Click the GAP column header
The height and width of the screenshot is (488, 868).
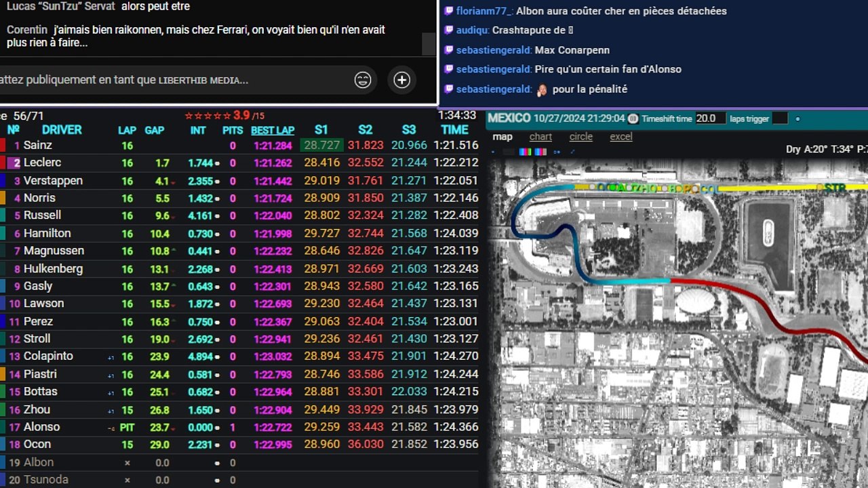[155, 130]
